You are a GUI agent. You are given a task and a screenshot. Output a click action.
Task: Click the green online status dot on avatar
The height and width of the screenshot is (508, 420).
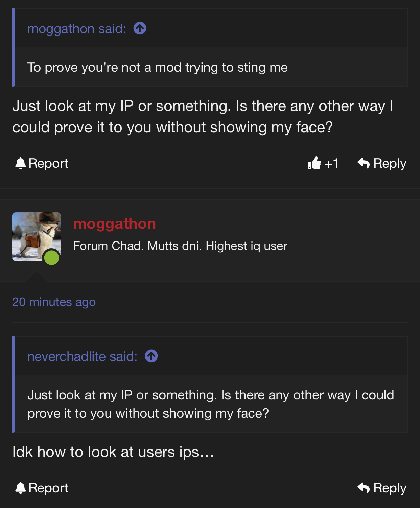pos(52,258)
